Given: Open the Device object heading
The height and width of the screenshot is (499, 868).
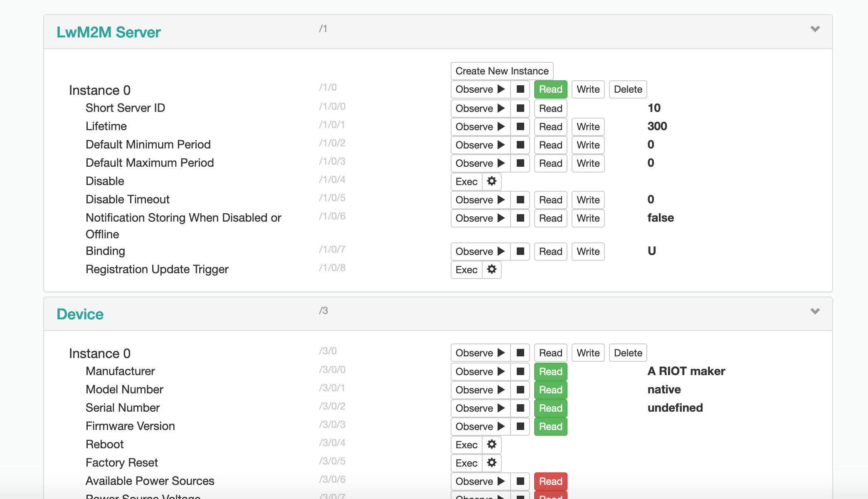Looking at the screenshot, I should [x=80, y=314].
